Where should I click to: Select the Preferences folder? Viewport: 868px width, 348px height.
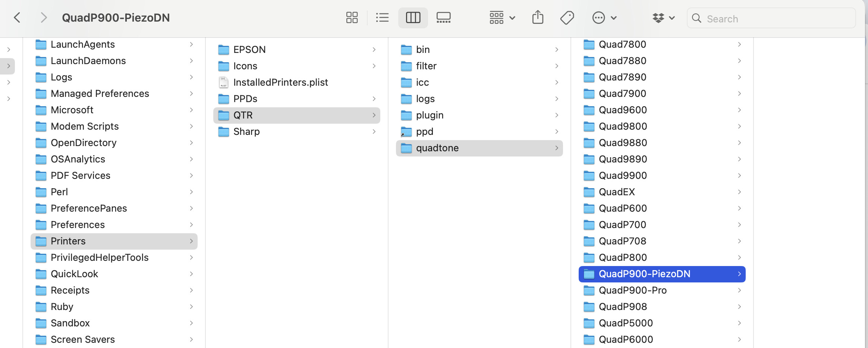pyautogui.click(x=78, y=225)
